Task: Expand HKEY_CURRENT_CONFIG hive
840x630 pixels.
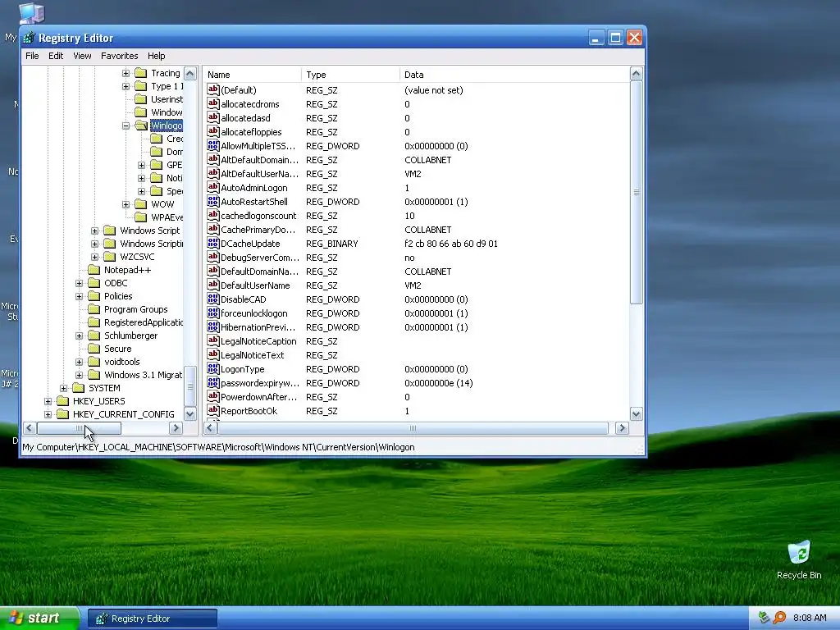Action: [48, 414]
